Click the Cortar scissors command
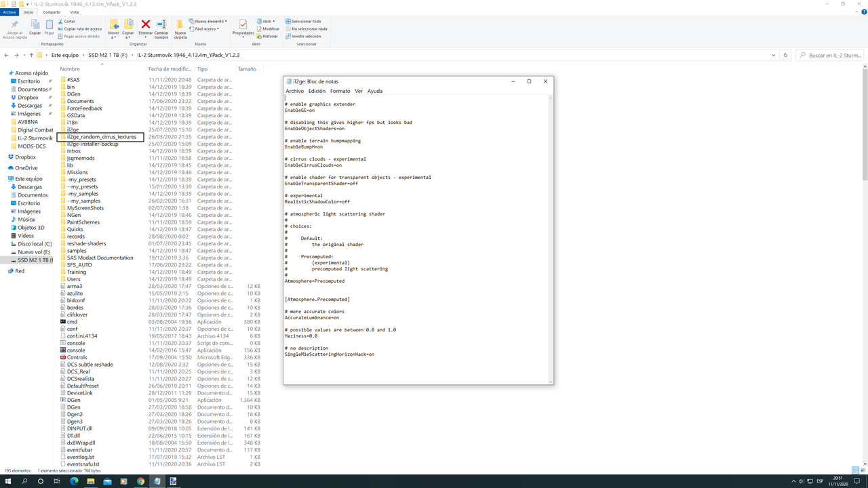This screenshot has width=868, height=488. 67,22
